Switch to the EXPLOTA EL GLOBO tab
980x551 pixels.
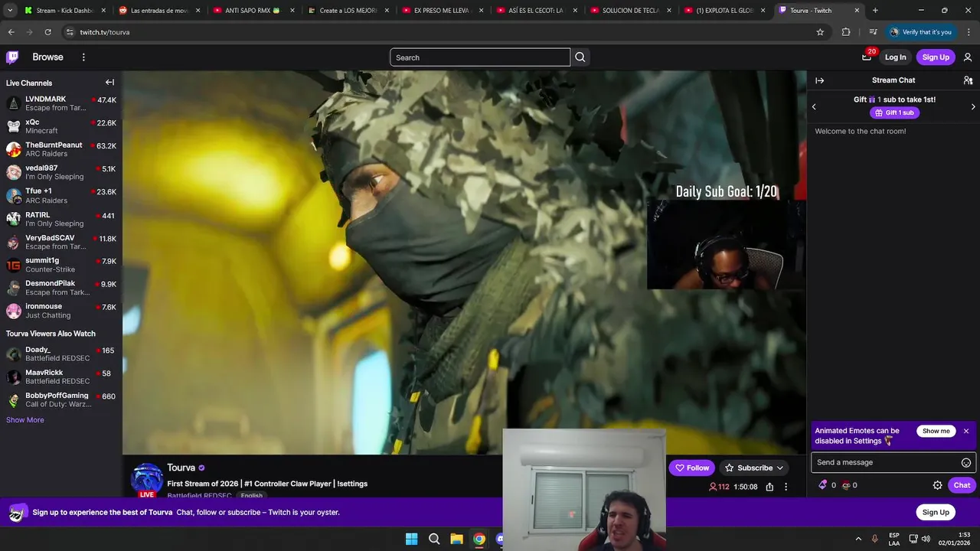725,11
